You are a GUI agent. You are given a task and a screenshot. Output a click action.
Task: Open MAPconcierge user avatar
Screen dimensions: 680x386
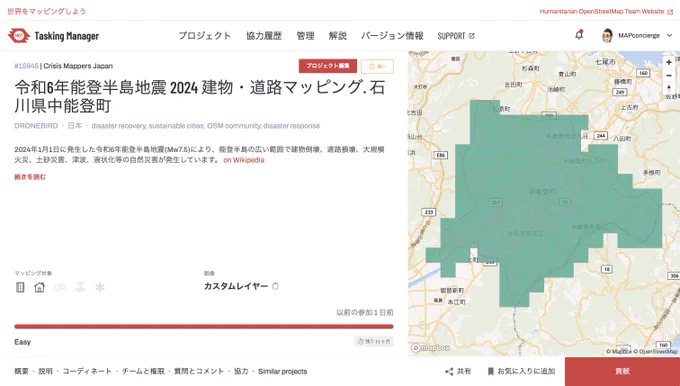608,36
